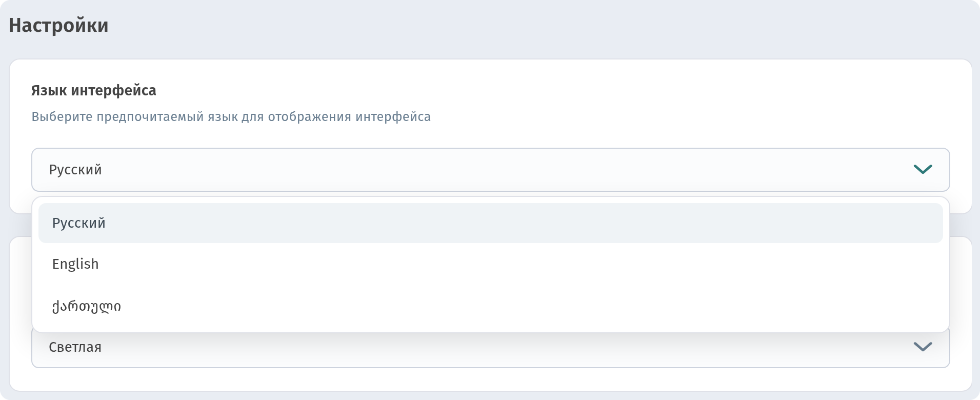
Task: Click the Настройки page title
Action: (x=58, y=25)
